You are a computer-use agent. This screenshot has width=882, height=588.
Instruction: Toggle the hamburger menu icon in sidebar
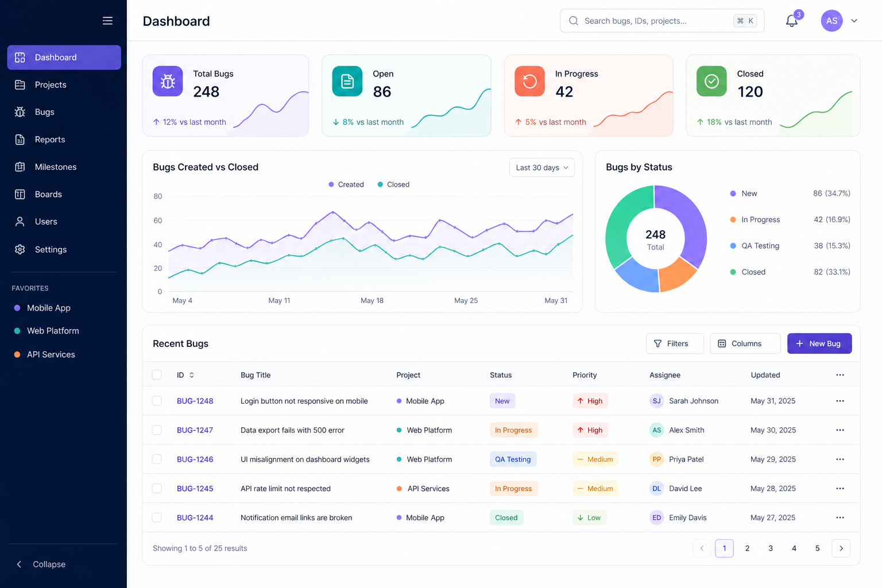pos(107,21)
